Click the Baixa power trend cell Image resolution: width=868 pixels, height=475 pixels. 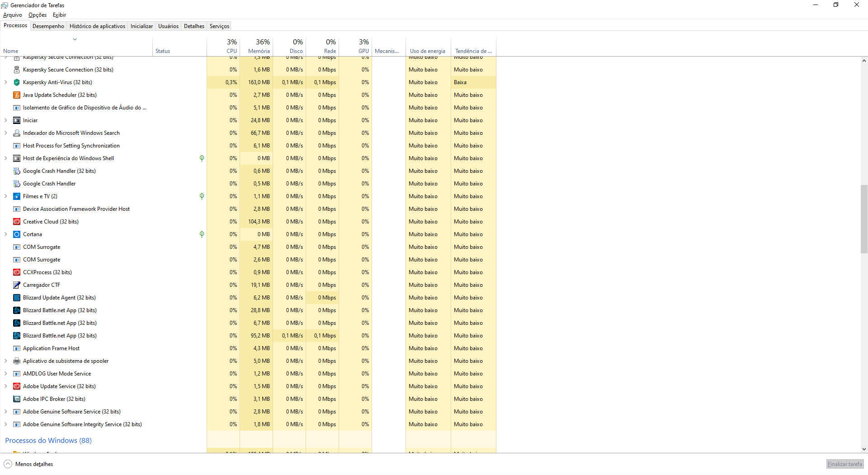coord(473,82)
